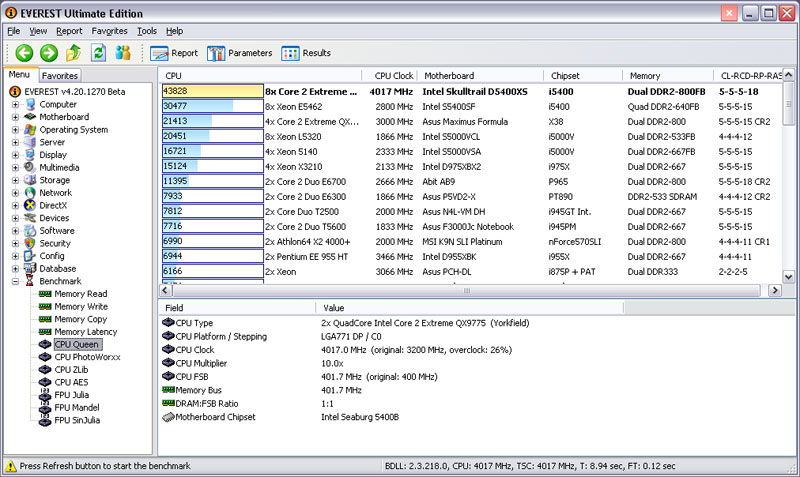The image size is (800, 477).
Task: Open the Parameters toolbar button
Action: (x=239, y=53)
